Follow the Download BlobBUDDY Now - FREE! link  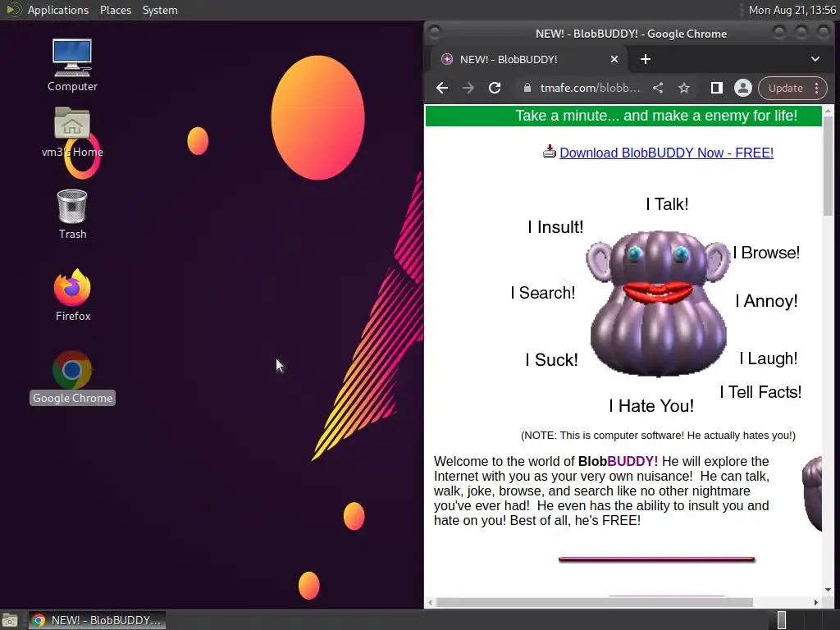[x=666, y=153]
